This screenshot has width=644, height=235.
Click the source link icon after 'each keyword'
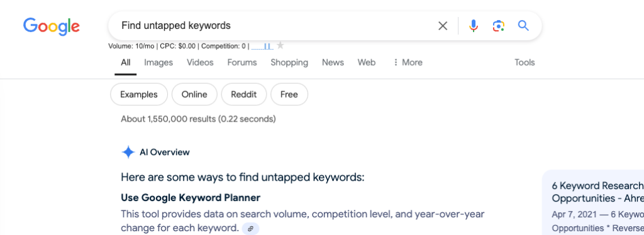[x=250, y=229]
